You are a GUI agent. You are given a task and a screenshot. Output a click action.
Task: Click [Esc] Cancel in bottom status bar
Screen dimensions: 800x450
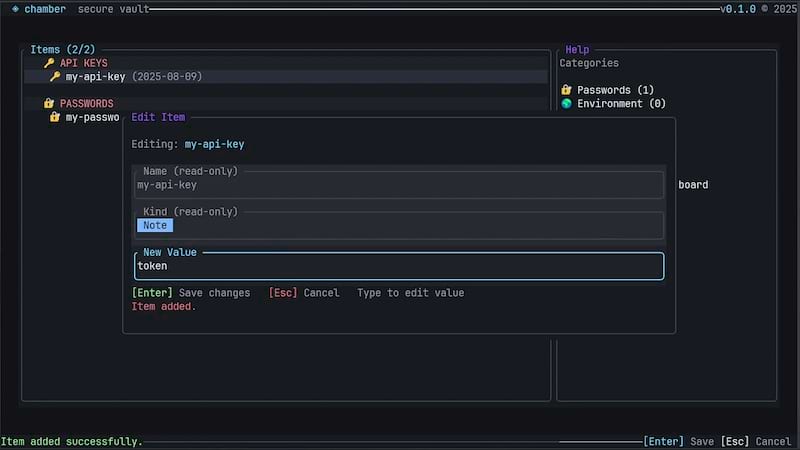[755, 441]
